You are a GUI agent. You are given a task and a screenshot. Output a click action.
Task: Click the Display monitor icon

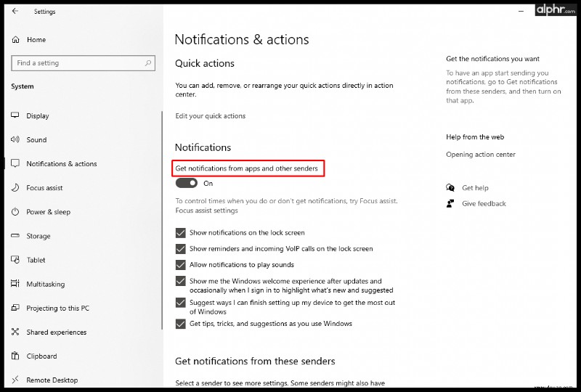(x=15, y=115)
